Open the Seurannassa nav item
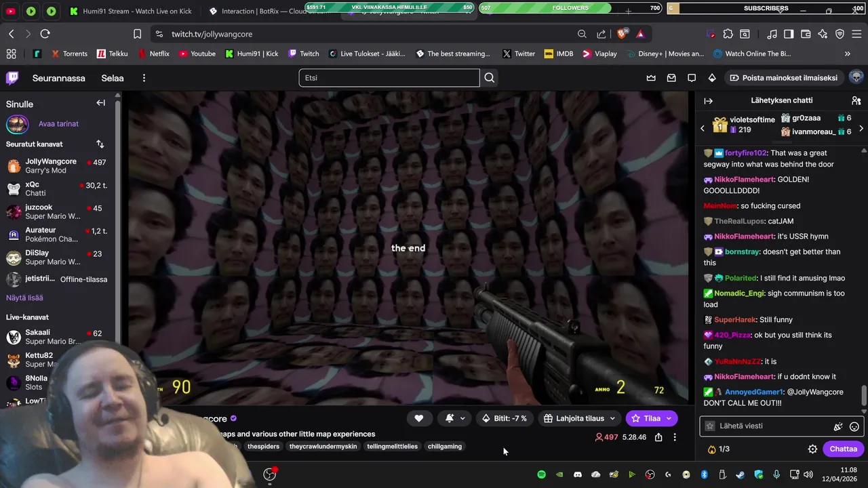Viewport: 868px width, 488px height. tap(59, 78)
